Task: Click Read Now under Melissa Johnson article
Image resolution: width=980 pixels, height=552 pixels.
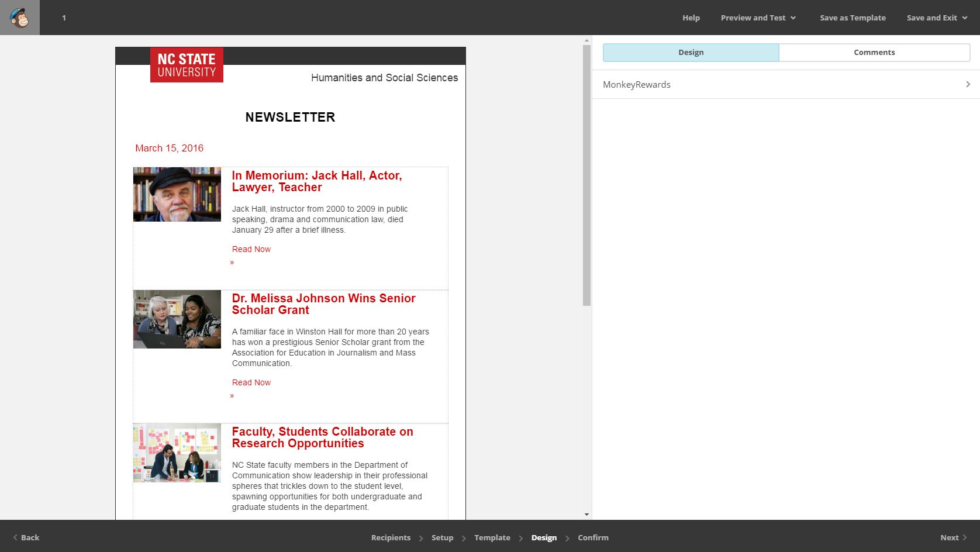Action: coord(251,382)
